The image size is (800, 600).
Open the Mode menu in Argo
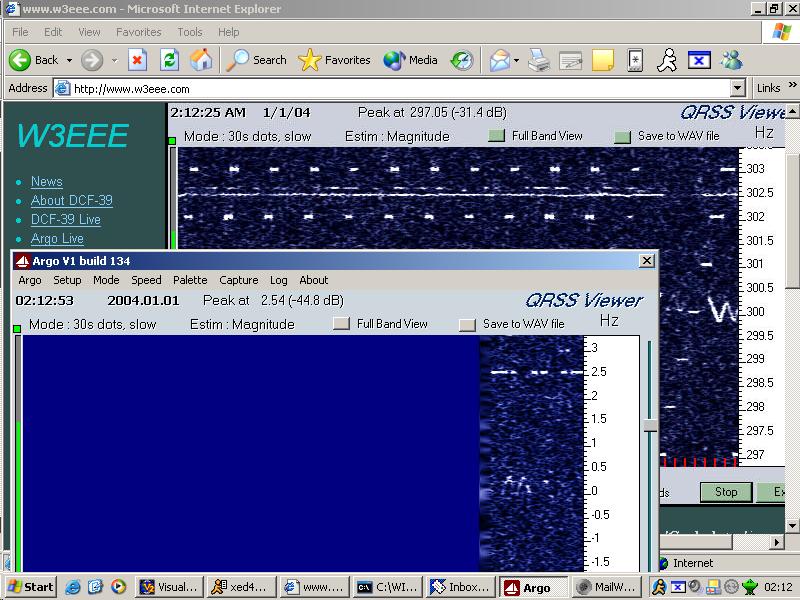(106, 280)
